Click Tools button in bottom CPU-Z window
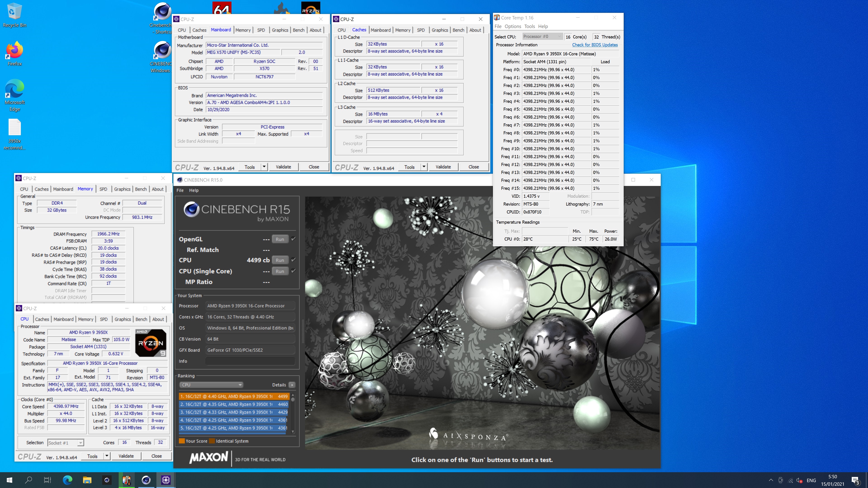 click(x=92, y=456)
